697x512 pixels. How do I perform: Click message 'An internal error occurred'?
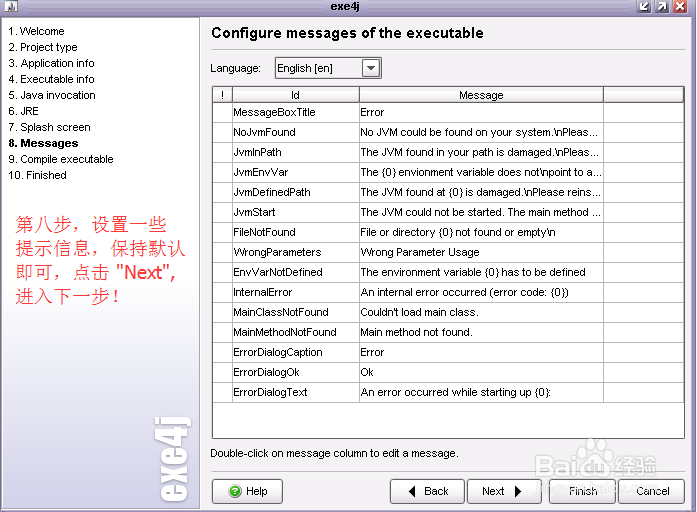[x=481, y=292]
